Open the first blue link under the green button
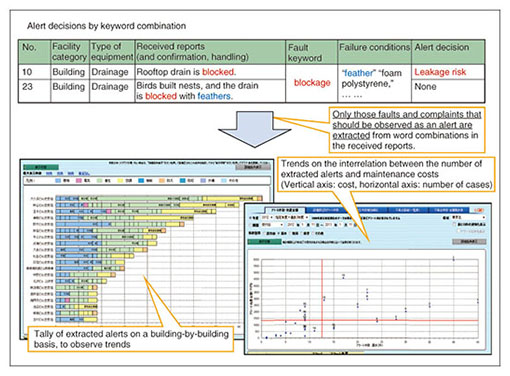The height and width of the screenshot is (376, 510). pos(49,173)
